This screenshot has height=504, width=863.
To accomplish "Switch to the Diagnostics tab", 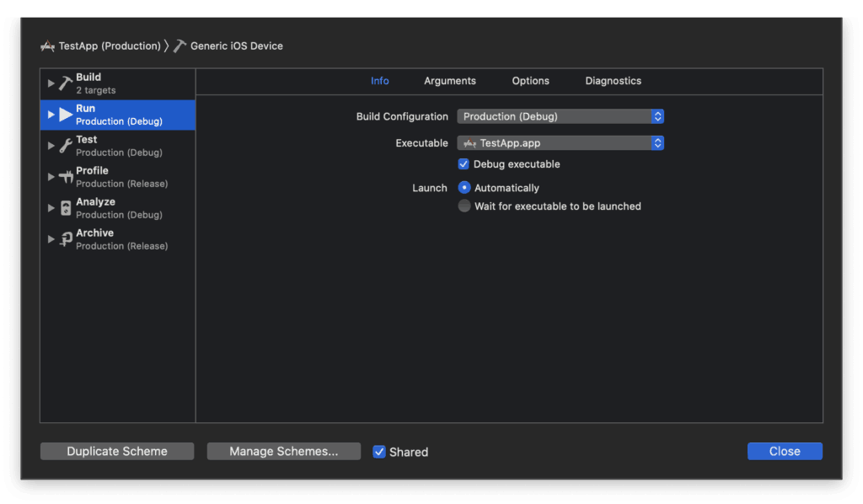I will coord(613,81).
